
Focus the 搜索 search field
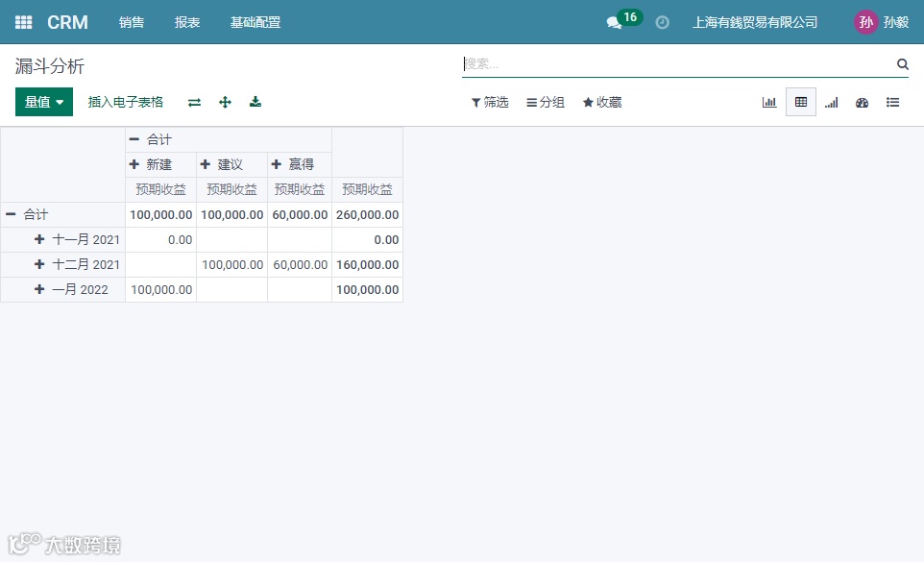(678, 63)
